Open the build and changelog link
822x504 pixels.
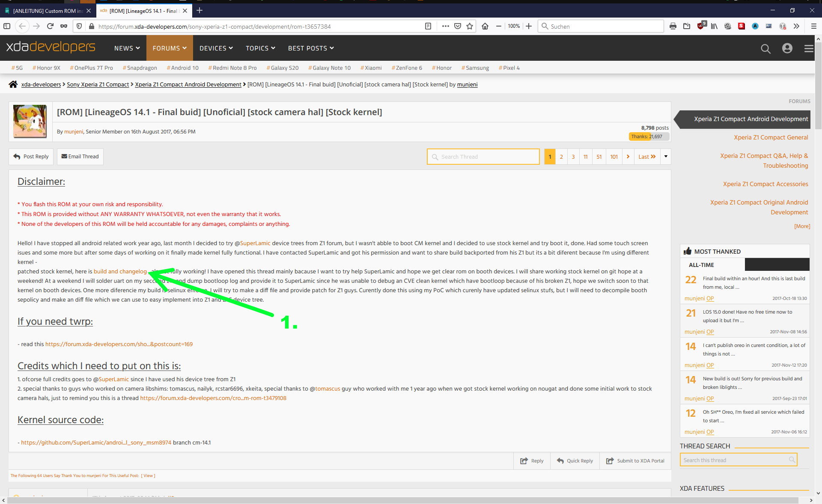(x=120, y=271)
